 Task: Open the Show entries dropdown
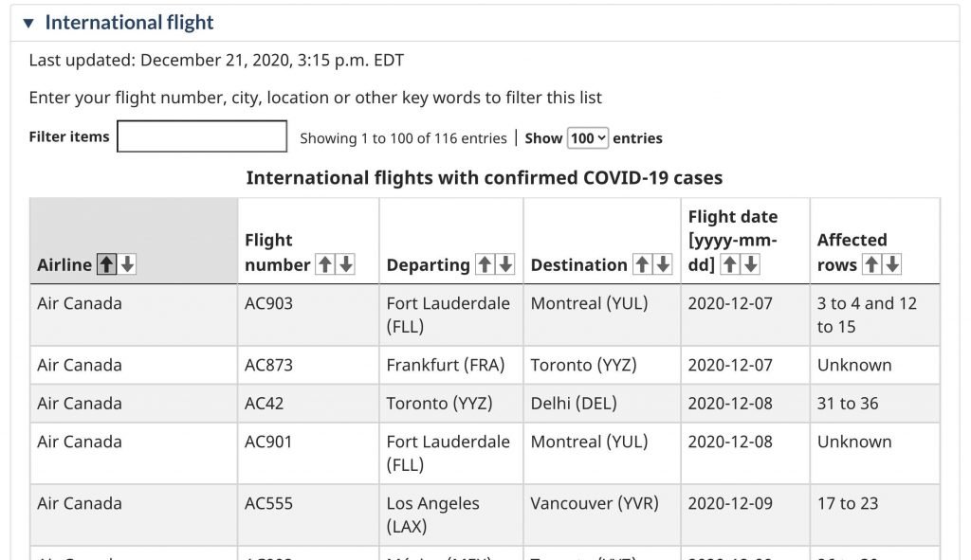click(588, 138)
